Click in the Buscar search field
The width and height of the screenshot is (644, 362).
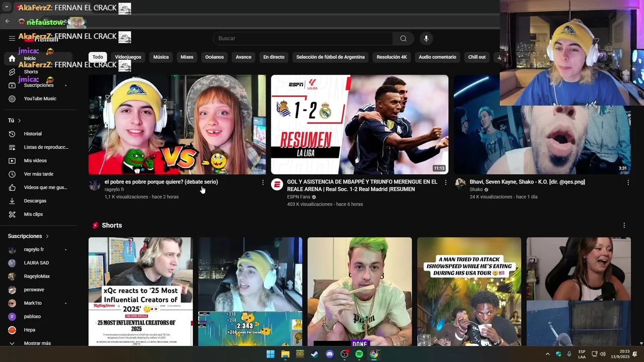coord(303,38)
